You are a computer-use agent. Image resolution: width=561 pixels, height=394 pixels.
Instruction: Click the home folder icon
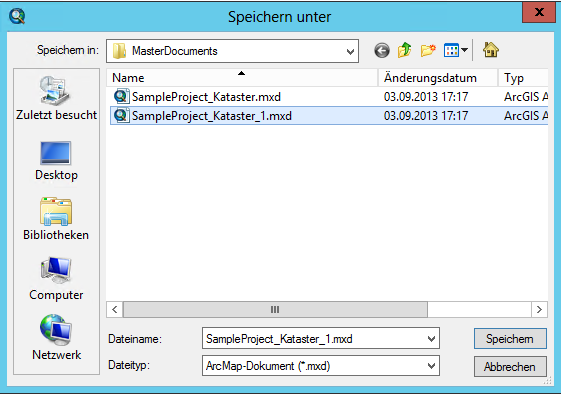(491, 50)
